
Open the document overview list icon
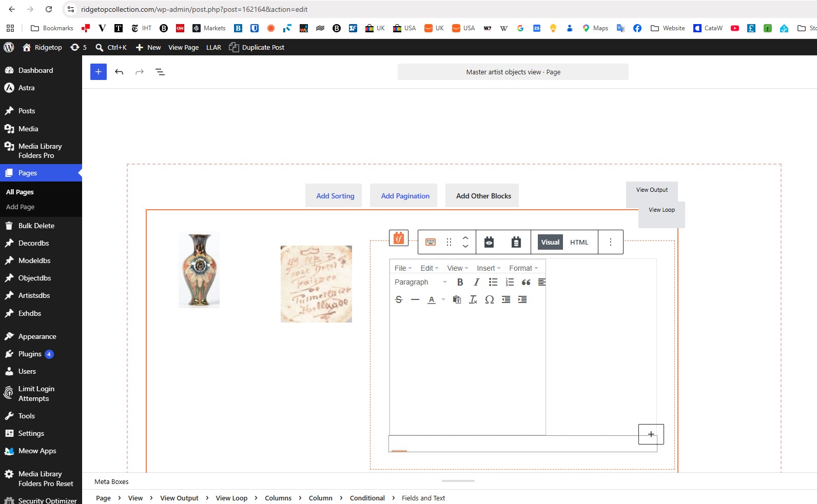click(160, 72)
